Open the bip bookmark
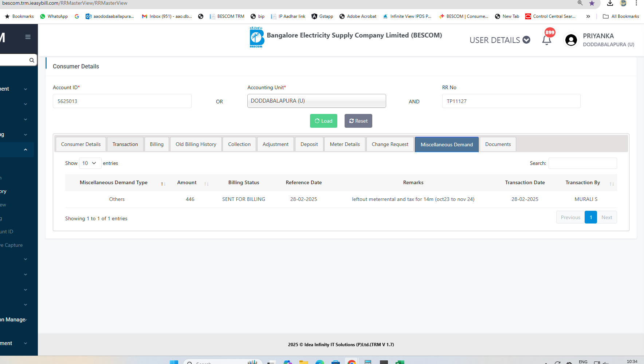 tap(258, 16)
